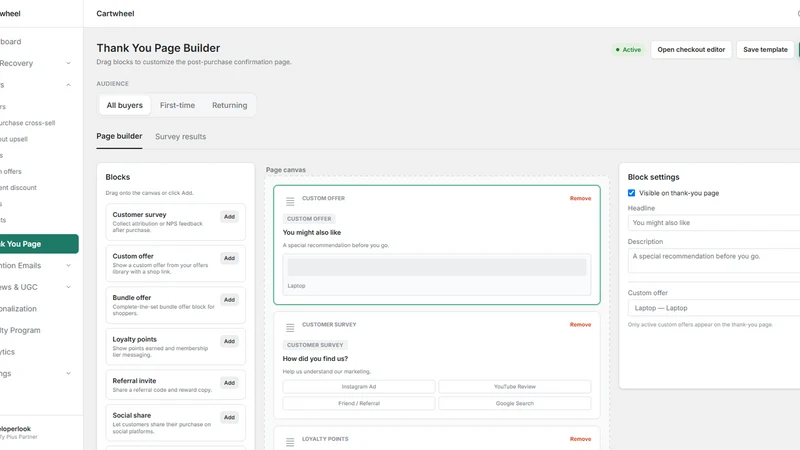Remove the Loyalty Points block

pos(580,439)
